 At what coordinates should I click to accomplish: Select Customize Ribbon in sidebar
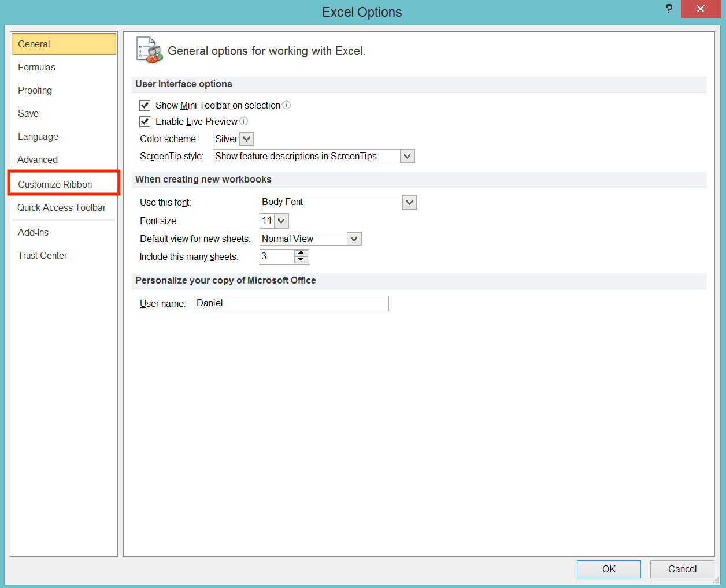[x=64, y=184]
